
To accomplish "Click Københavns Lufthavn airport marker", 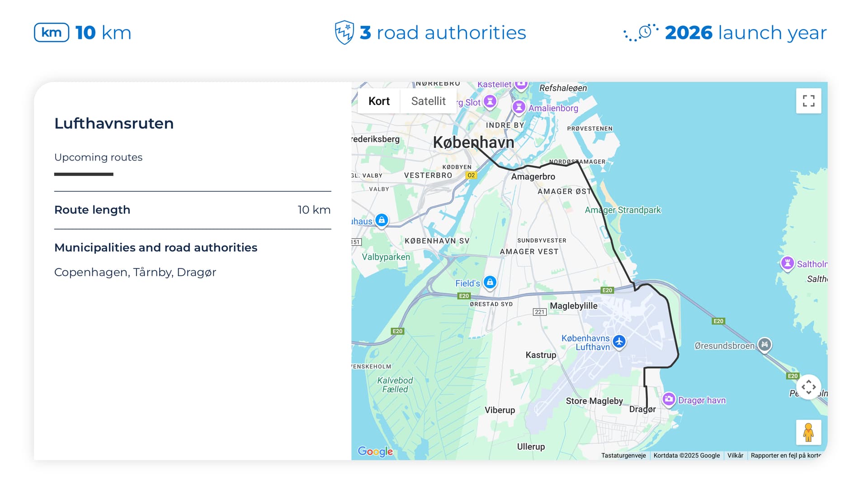I will (619, 341).
